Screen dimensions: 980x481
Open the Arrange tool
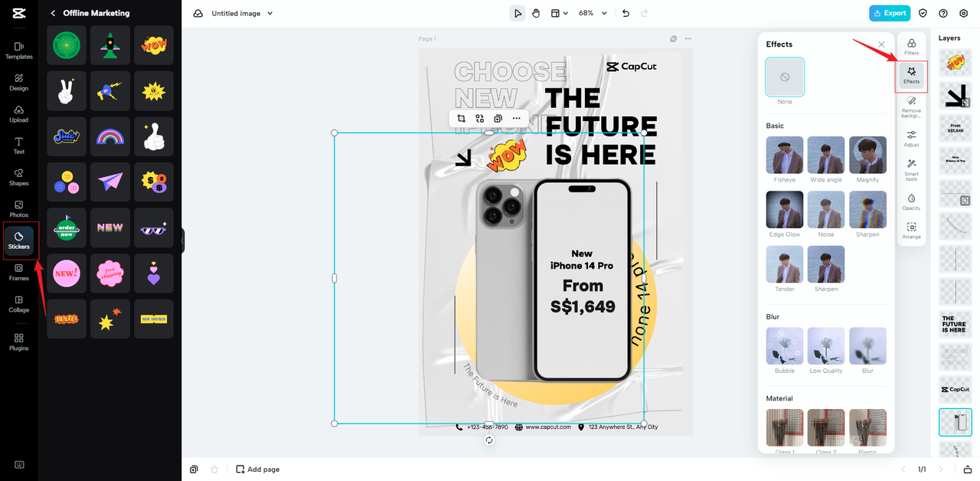click(911, 231)
